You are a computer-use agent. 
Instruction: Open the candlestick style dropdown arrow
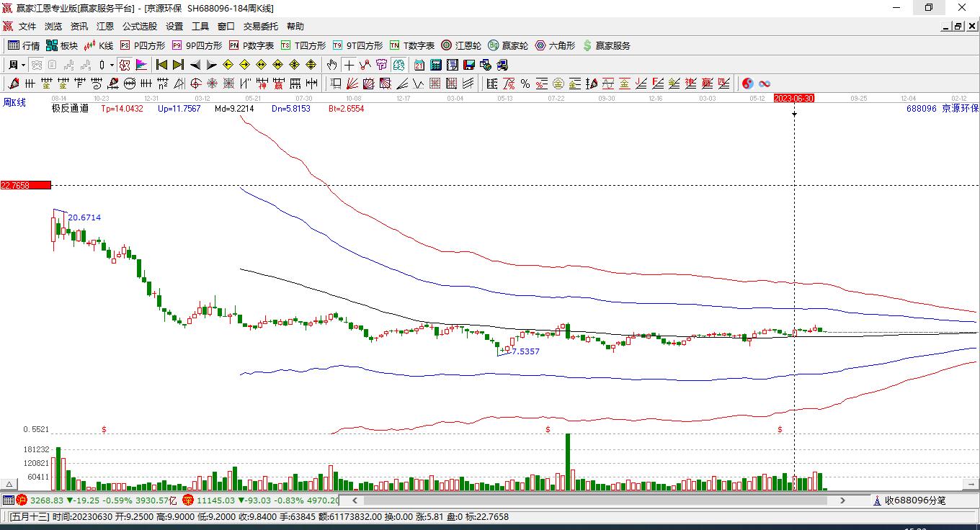tap(112, 65)
